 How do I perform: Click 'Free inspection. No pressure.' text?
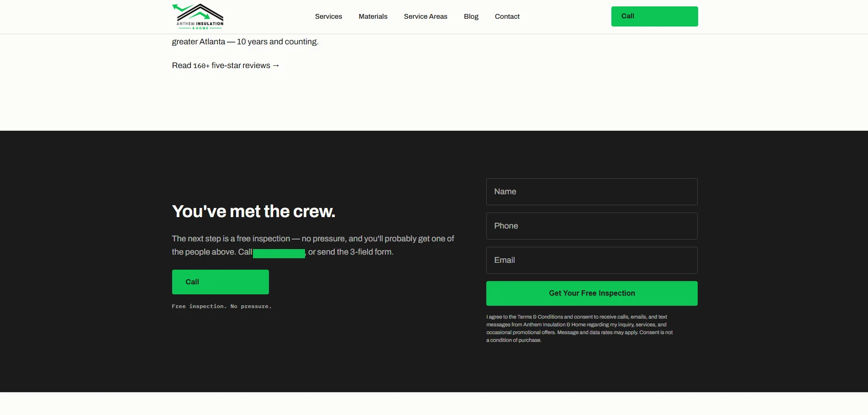221,306
